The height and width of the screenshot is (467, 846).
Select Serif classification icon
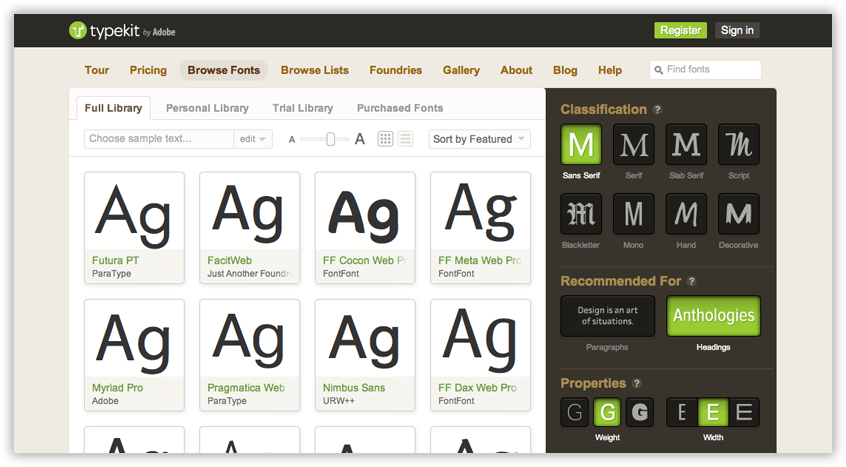coord(633,145)
